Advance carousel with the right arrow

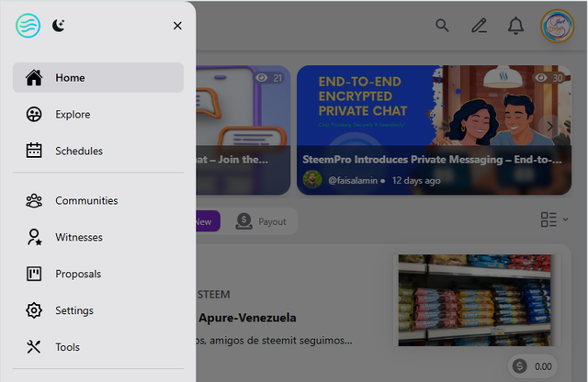point(549,127)
